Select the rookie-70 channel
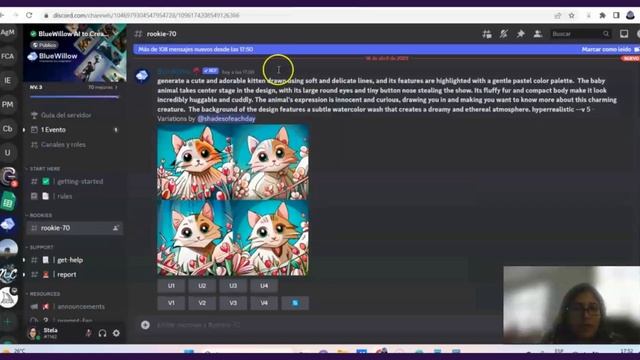This screenshot has width=640, height=360. click(74, 228)
